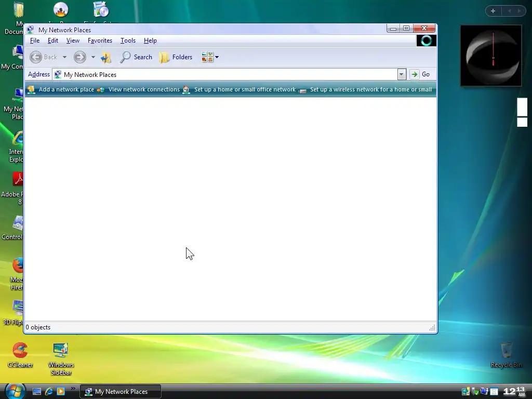The image size is (532, 399).
Task: Click the blue monitor tray icon
Action: click(484, 392)
